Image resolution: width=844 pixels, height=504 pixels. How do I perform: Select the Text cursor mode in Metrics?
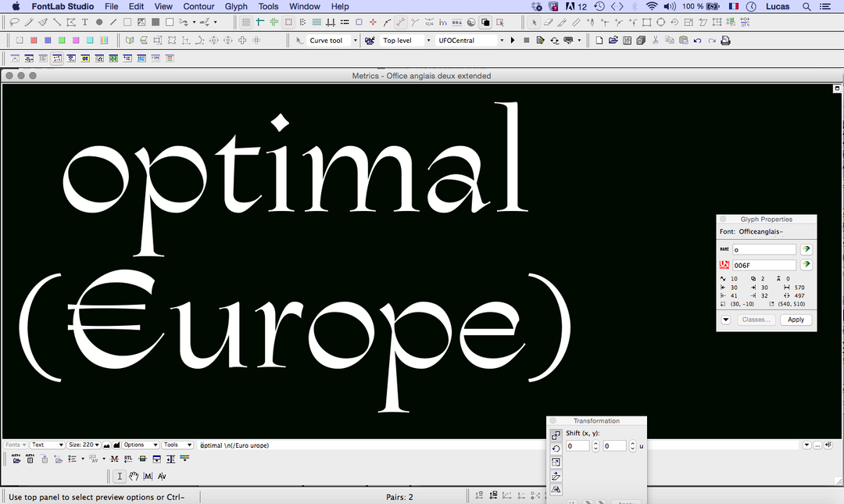[120, 476]
